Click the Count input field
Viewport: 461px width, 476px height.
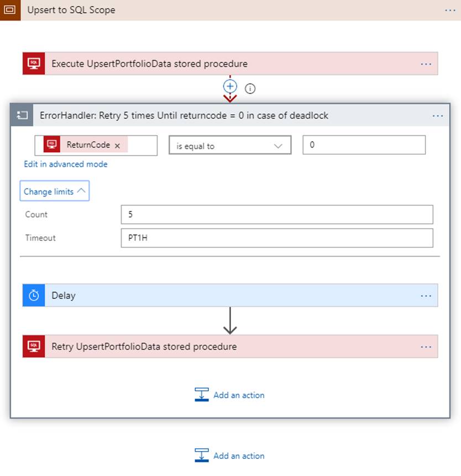(276, 214)
